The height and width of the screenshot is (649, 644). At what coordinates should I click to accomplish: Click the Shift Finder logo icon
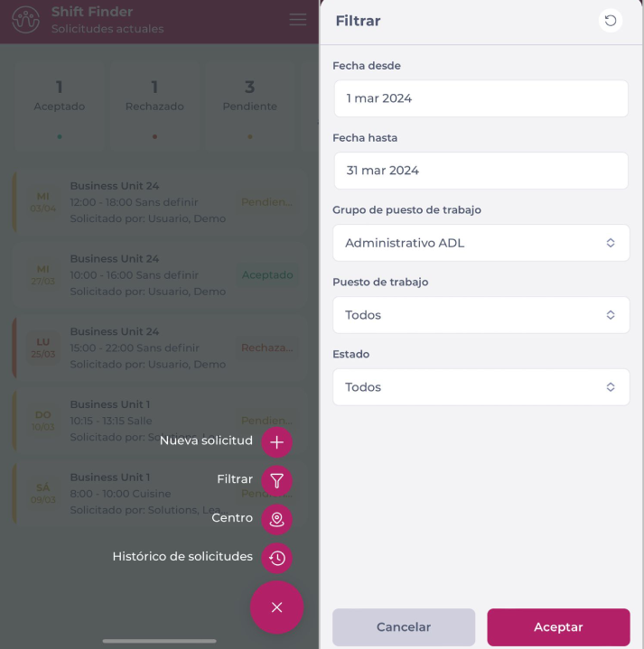(25, 20)
